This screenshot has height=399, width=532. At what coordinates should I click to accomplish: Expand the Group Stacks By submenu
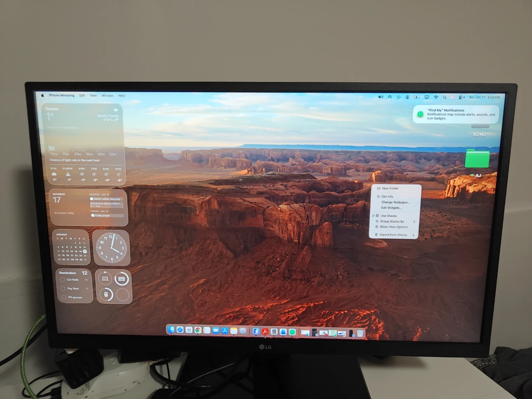392,221
